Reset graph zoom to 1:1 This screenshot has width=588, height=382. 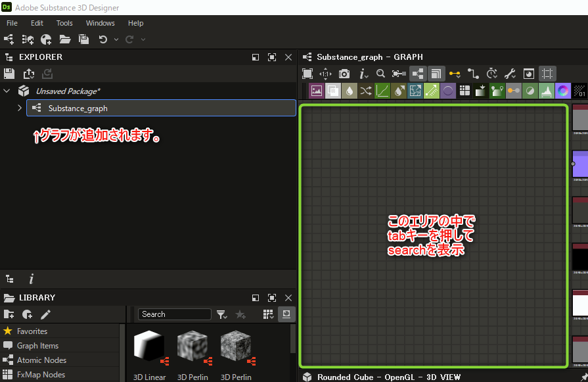pyautogui.click(x=325, y=74)
